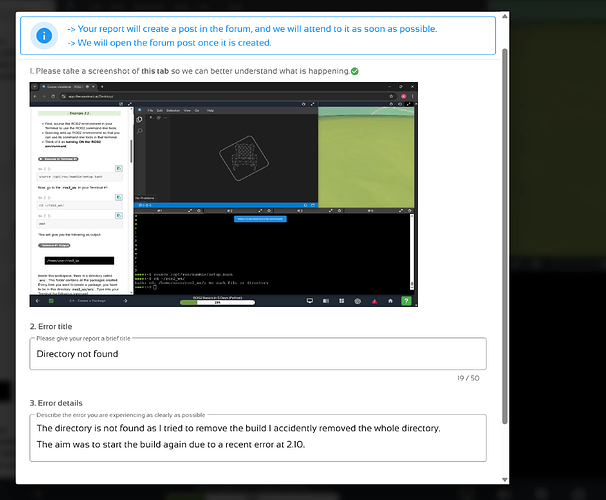Click the '2. Error title' heading
The height and width of the screenshot is (500, 606).
[x=51, y=327]
